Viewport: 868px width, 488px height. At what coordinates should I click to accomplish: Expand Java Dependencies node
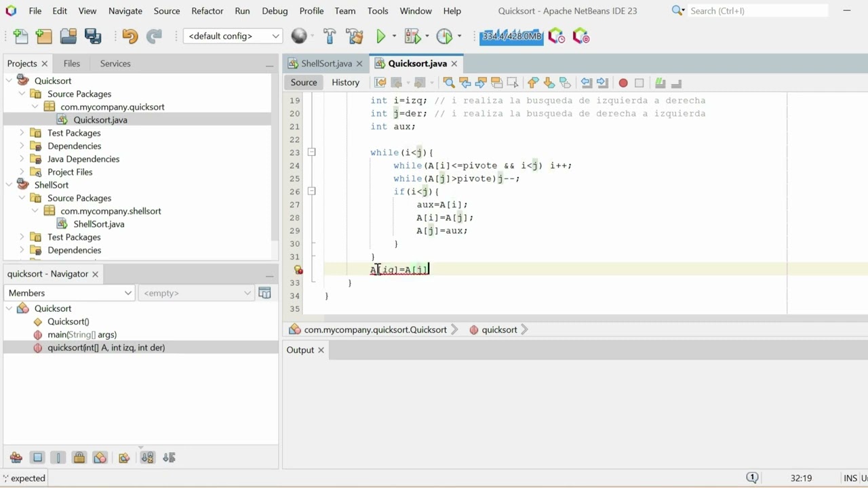(22, 159)
